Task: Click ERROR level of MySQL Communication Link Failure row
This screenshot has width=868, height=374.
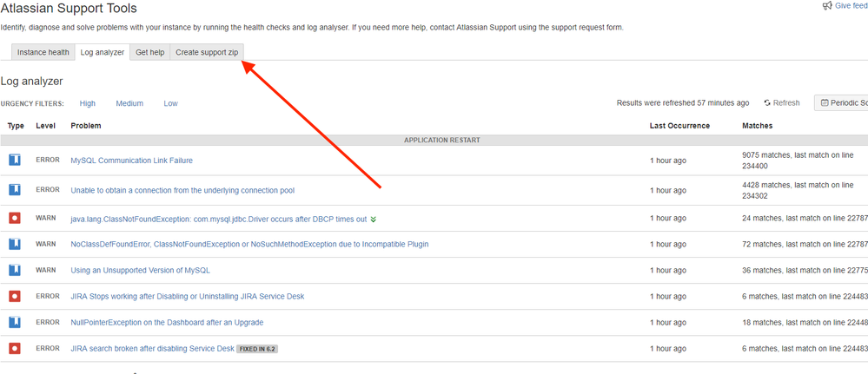Action: [x=48, y=160]
